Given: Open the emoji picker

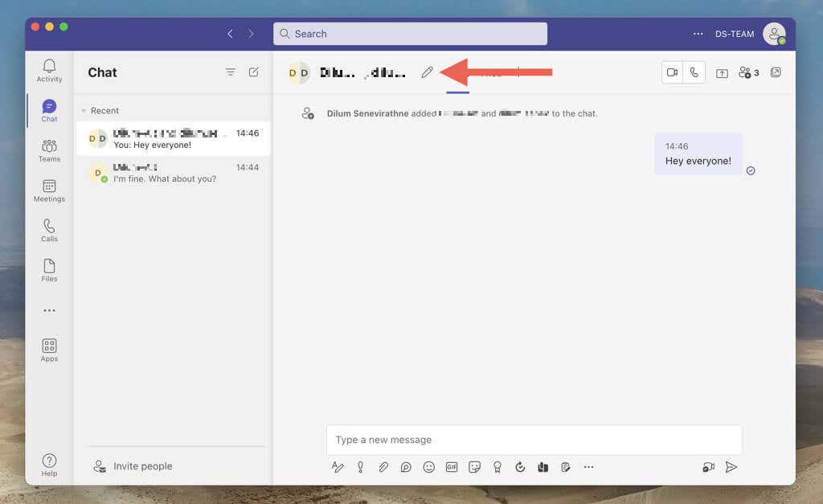Looking at the screenshot, I should tap(428, 467).
